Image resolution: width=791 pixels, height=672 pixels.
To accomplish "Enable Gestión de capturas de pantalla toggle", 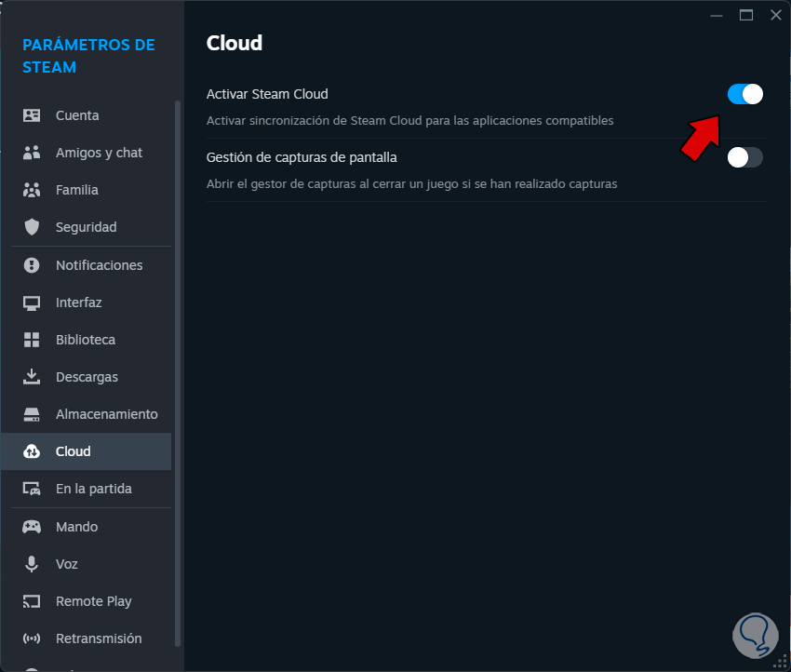I will [744, 157].
